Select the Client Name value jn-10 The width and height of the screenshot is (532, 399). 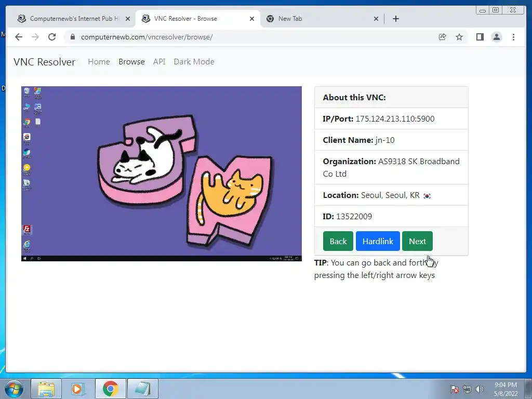(385, 140)
